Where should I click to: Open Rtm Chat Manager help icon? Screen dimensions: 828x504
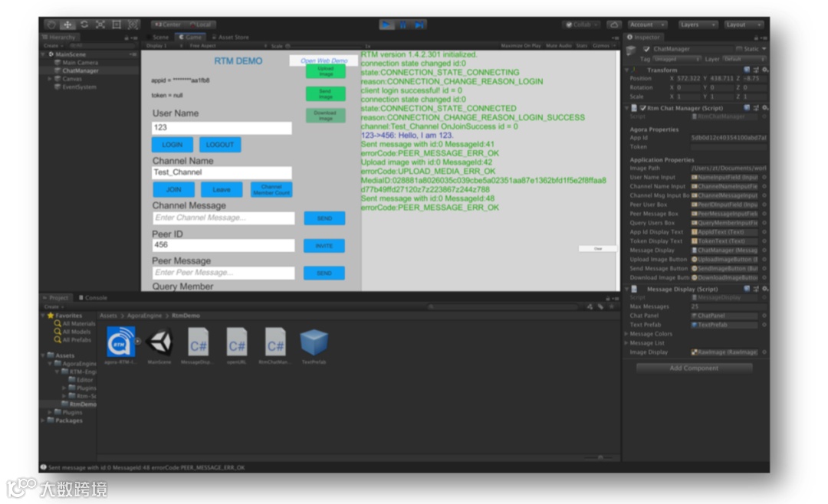[747, 108]
